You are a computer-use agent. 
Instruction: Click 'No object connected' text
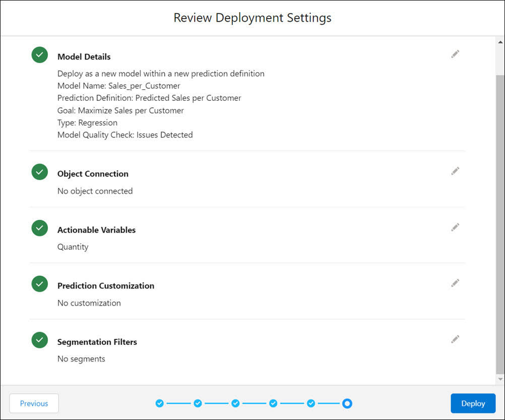point(95,191)
